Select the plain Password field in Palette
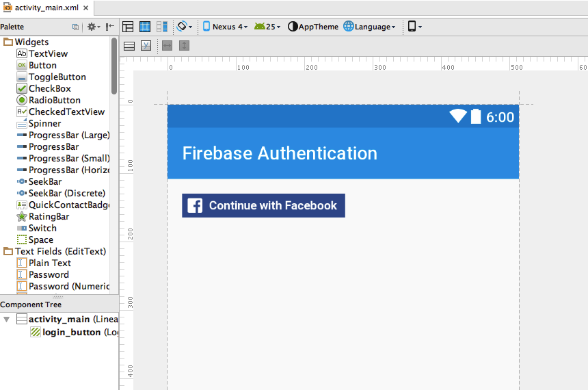This screenshot has width=588, height=390. (43, 275)
